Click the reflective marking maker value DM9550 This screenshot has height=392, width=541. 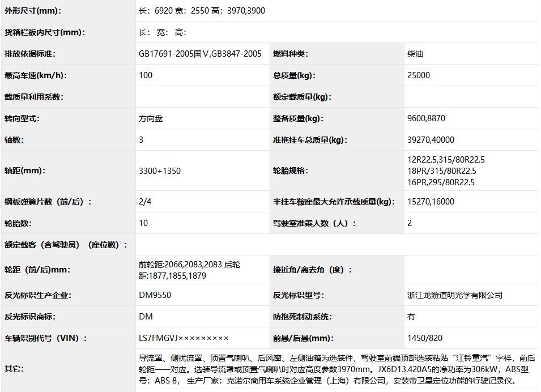(155, 295)
